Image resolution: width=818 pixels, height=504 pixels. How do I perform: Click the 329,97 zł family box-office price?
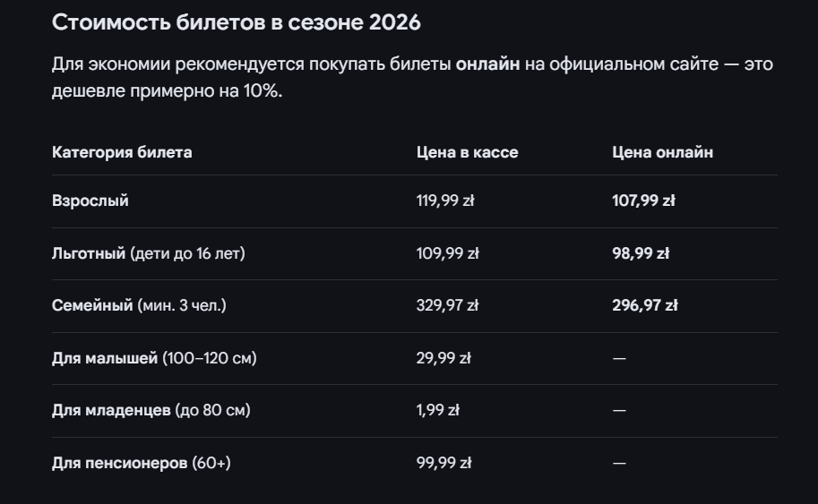point(448,305)
